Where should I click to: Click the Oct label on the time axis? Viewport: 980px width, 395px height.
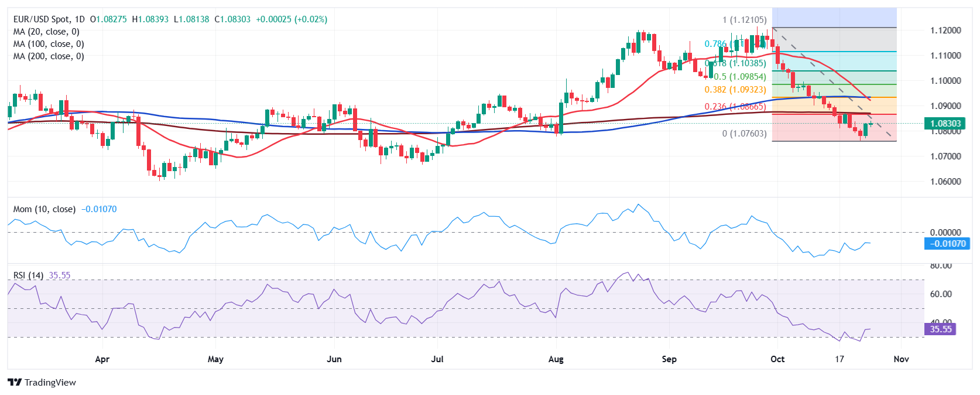click(x=777, y=359)
